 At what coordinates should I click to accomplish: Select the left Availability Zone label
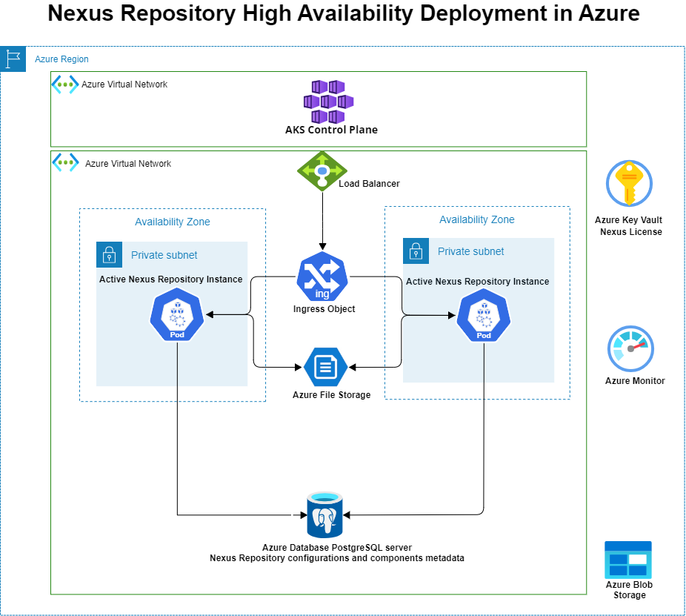[x=173, y=222]
